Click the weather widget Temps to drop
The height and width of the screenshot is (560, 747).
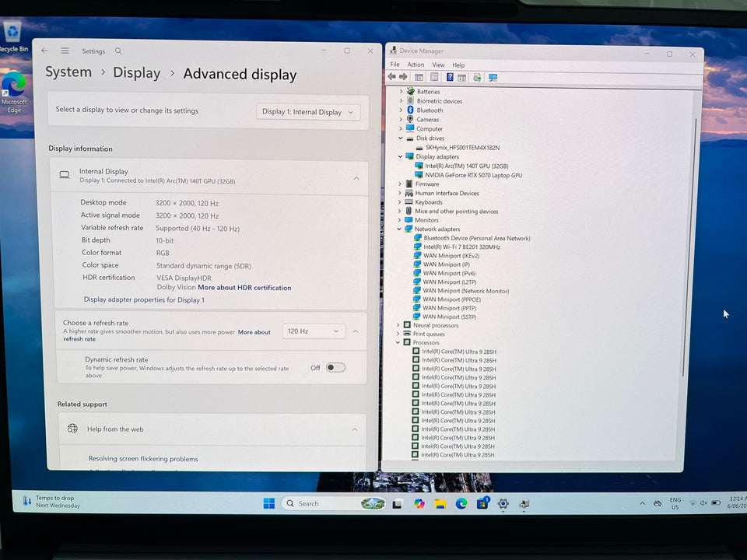[x=51, y=502]
